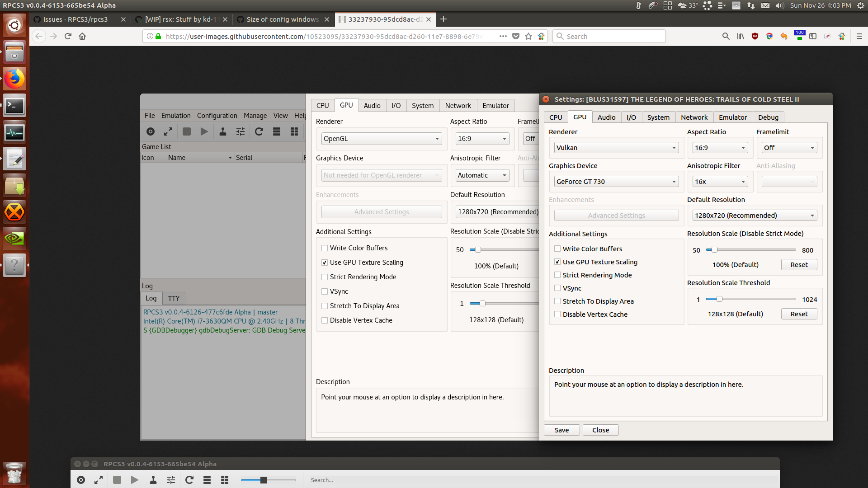Open the Vulkan renderer dropdown

(616, 148)
